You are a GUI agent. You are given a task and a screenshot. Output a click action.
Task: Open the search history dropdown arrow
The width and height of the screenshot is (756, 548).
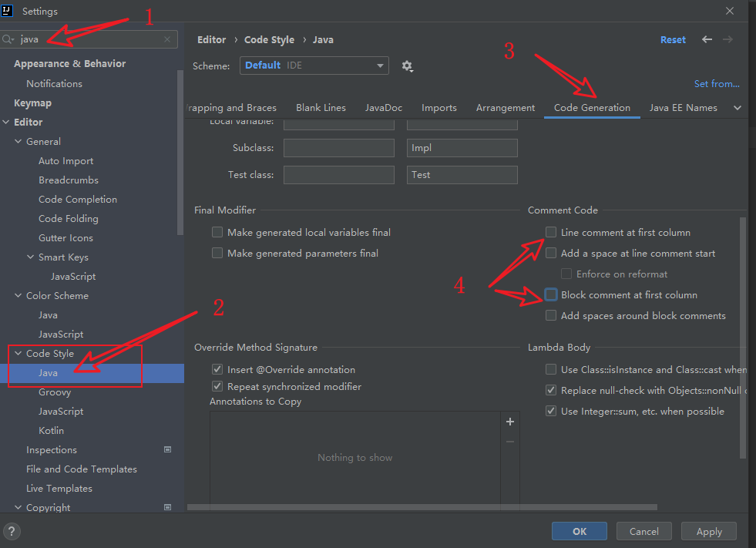coord(13,40)
